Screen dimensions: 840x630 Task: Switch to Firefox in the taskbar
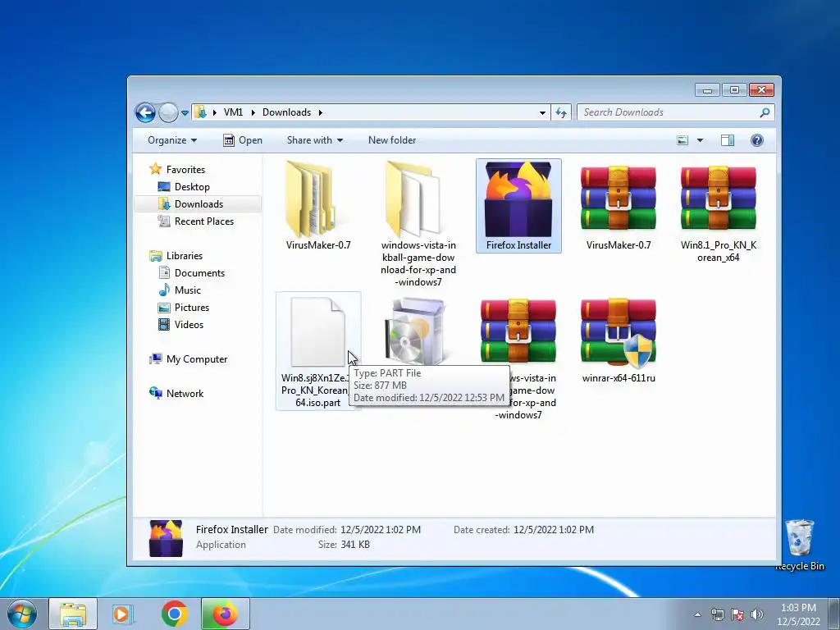pyautogui.click(x=225, y=614)
